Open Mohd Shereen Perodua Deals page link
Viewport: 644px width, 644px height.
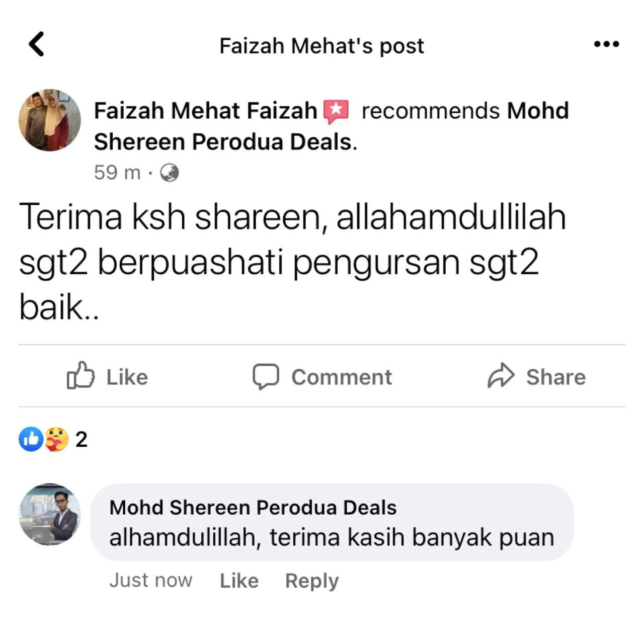click(332, 126)
